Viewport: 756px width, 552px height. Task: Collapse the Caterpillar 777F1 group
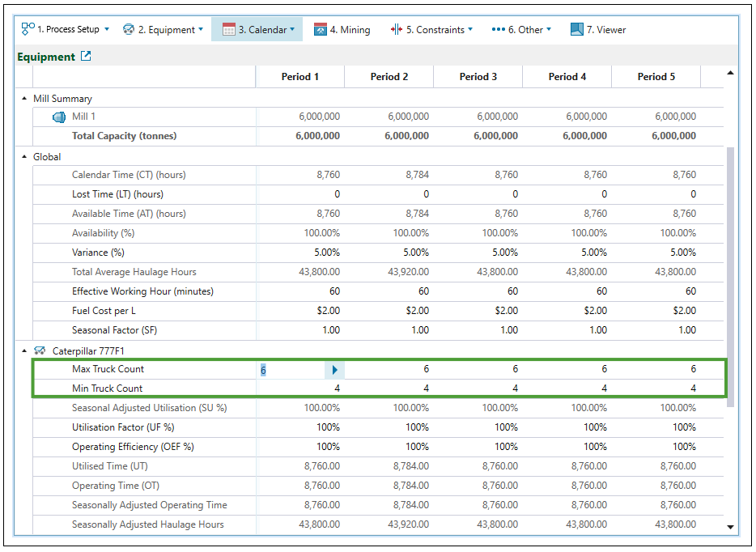[24, 350]
